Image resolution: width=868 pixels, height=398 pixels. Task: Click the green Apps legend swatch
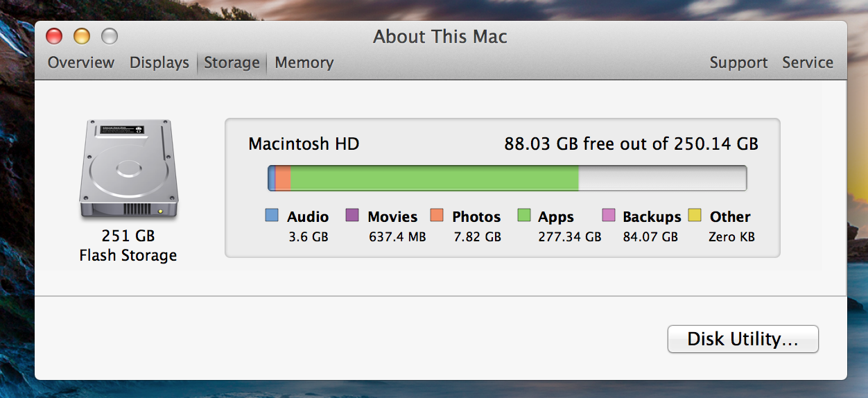click(x=524, y=215)
